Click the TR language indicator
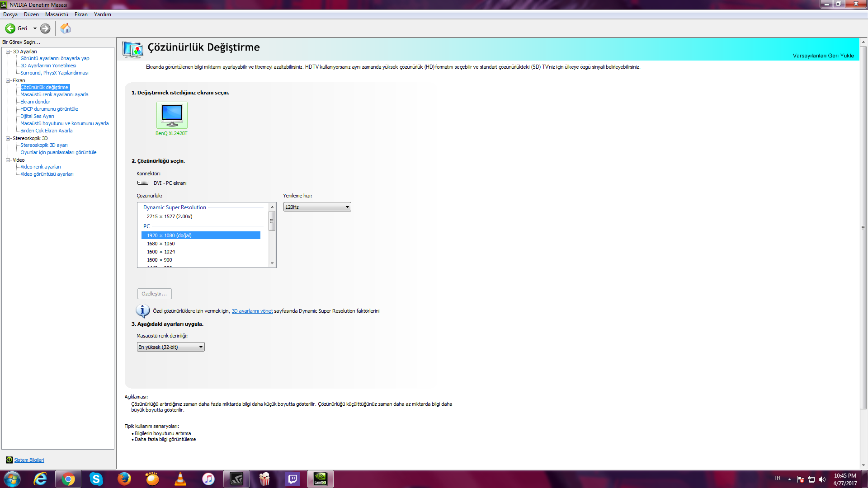 pos(777,478)
